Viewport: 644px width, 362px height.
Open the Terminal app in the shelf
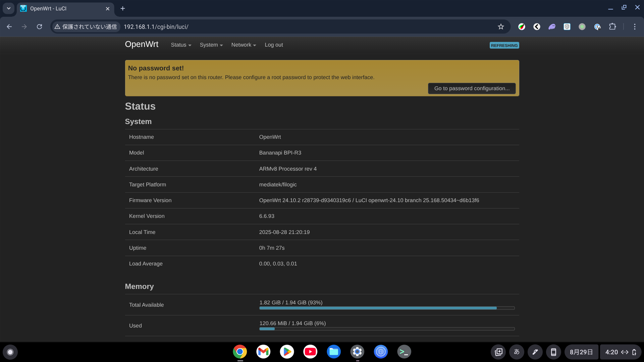tap(404, 352)
